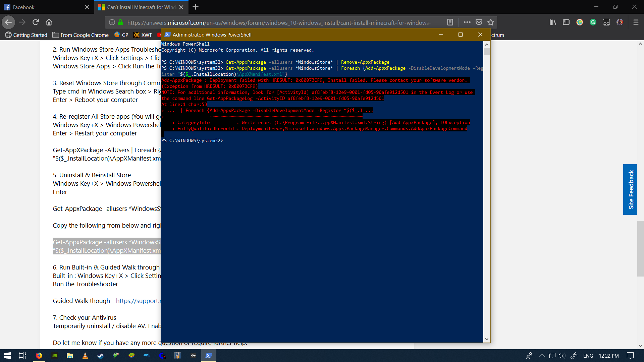644x362 pixels.
Task: Click the PowerShell scrollbar thumb
Action: coord(487,52)
